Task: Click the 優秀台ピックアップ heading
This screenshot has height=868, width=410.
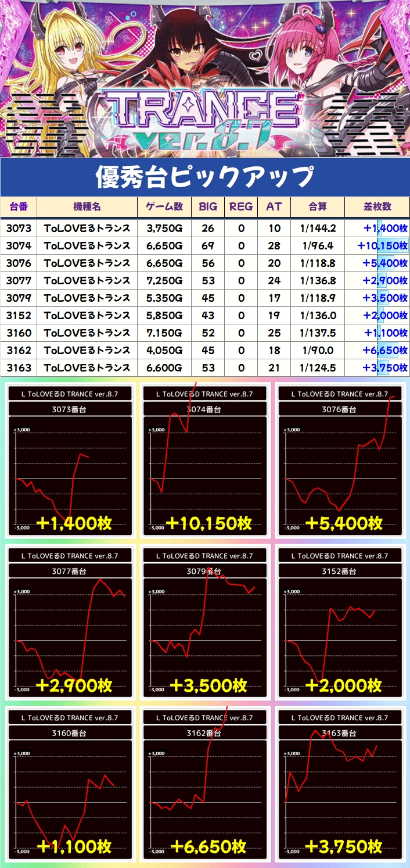Action: click(x=205, y=177)
